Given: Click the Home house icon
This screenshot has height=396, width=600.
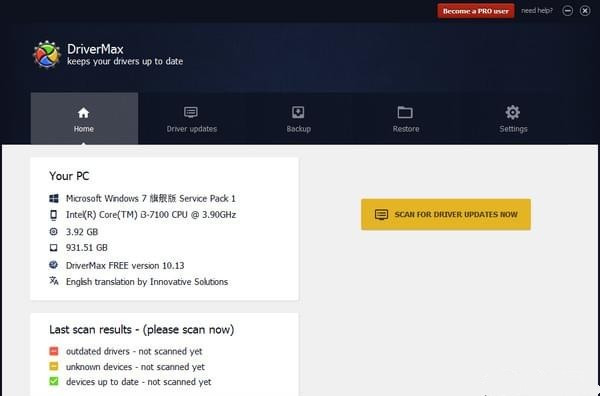Looking at the screenshot, I should pyautogui.click(x=83, y=113).
